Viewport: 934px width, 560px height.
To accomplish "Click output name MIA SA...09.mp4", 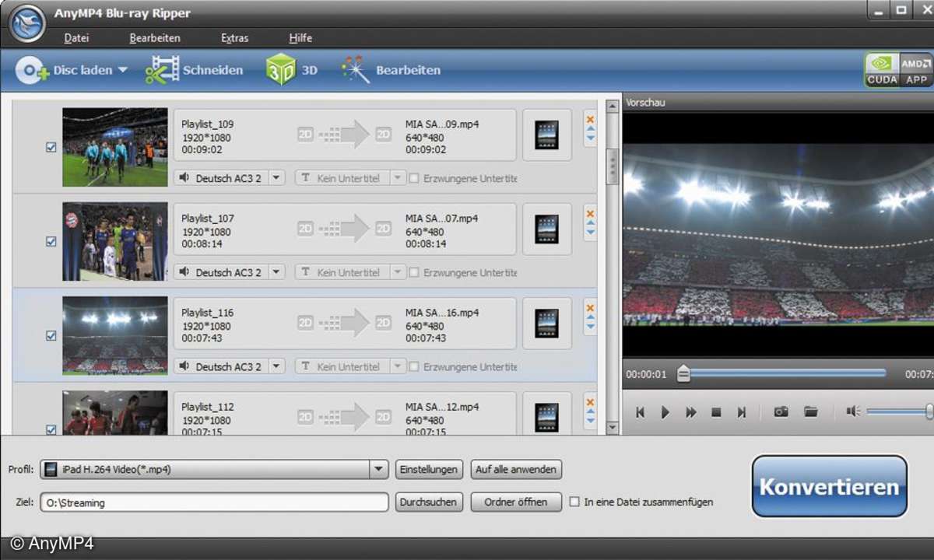I will (x=441, y=124).
